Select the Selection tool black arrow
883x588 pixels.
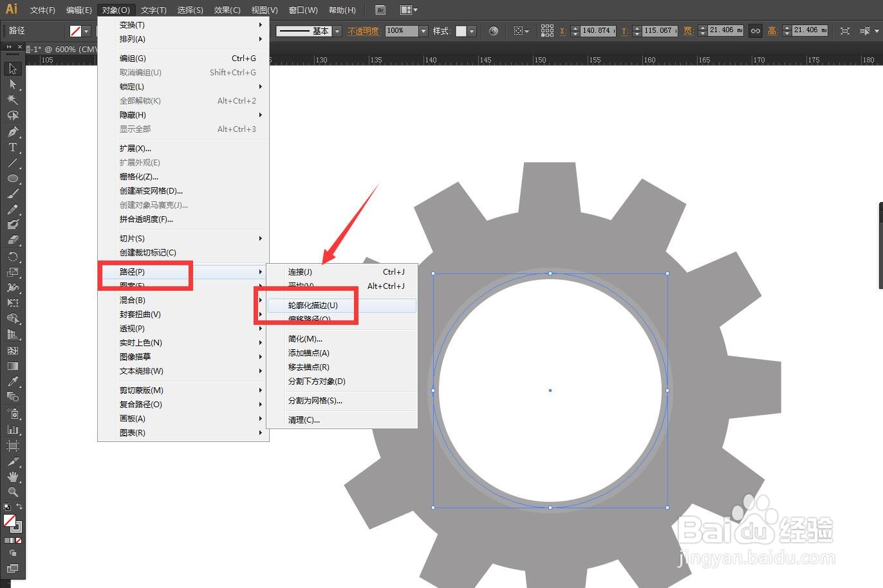[12, 69]
